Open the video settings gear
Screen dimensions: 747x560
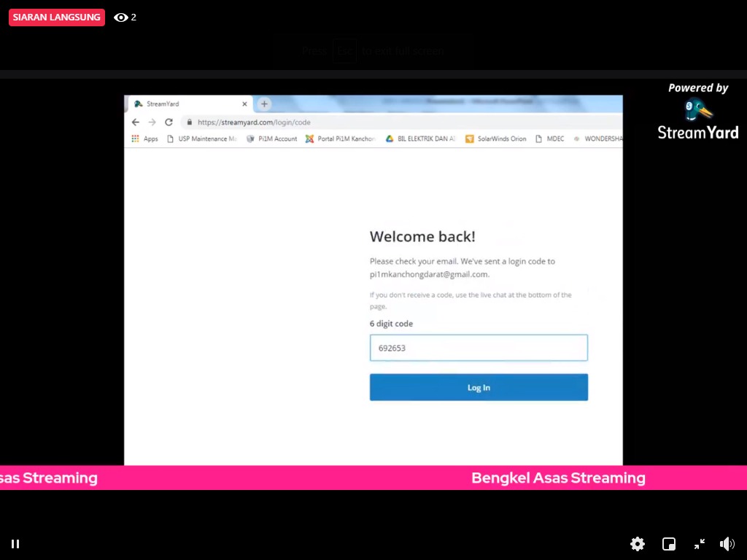click(638, 544)
